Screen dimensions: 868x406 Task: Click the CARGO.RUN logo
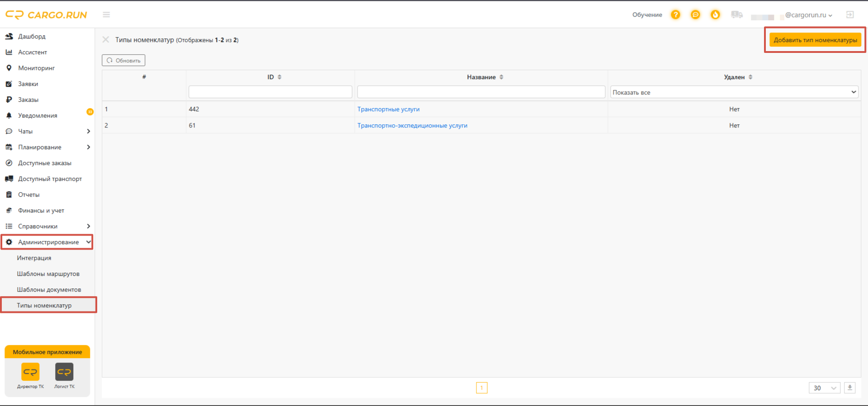click(x=46, y=15)
